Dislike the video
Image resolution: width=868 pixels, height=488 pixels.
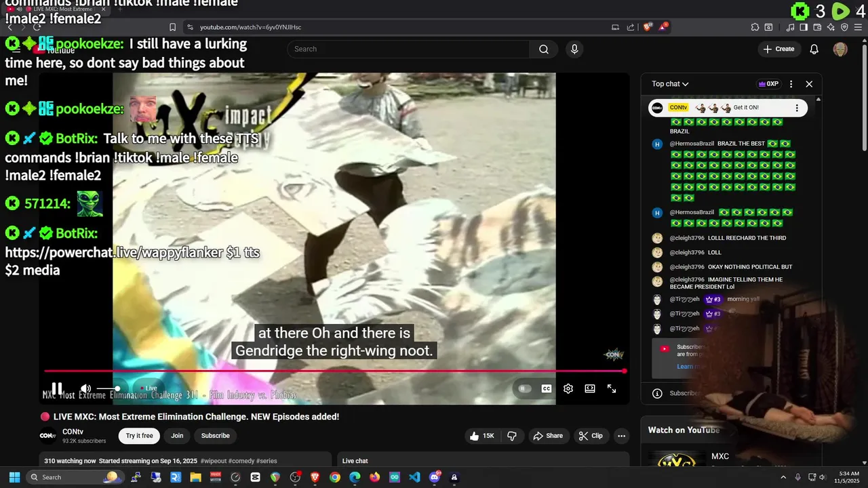click(512, 436)
